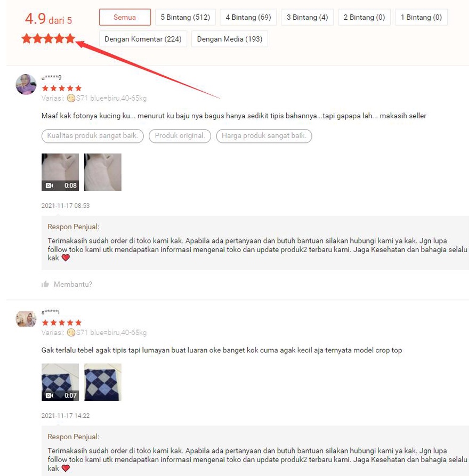The image size is (476, 476).
Task: Show 1 Bintang (0) reviews
Action: click(x=421, y=17)
